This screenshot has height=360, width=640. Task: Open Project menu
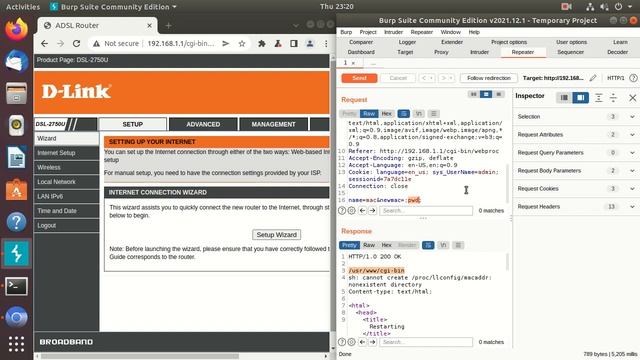368,32
